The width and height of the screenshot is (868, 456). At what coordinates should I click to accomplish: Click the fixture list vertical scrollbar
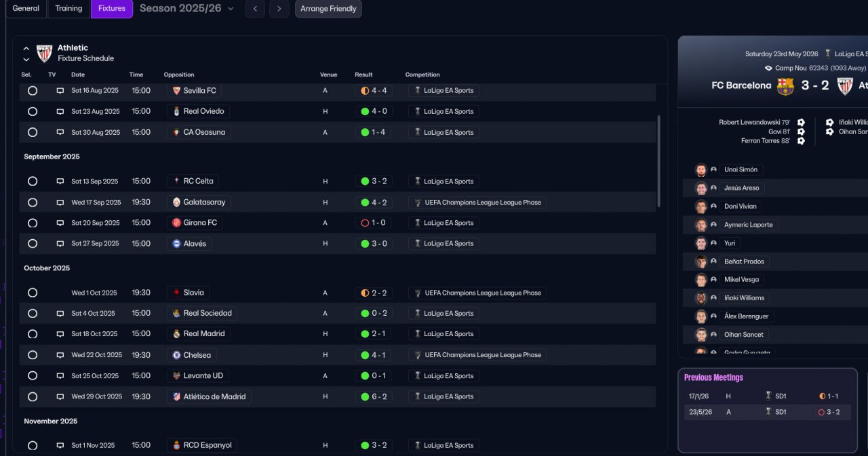pos(658,161)
